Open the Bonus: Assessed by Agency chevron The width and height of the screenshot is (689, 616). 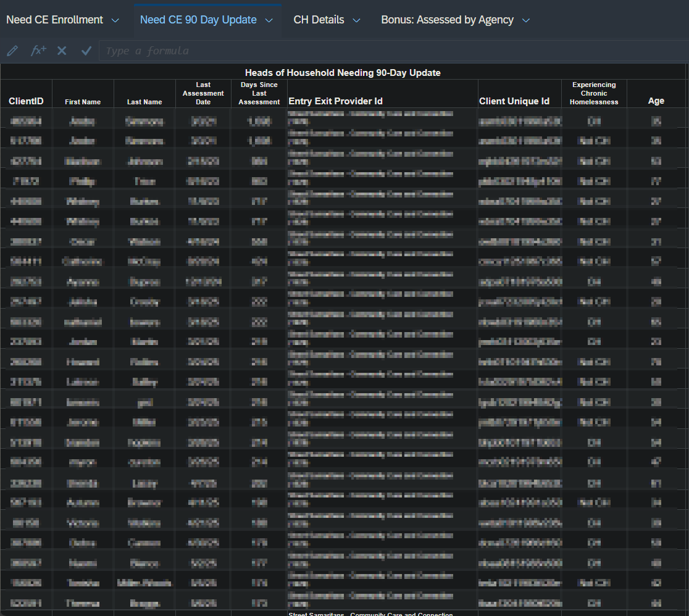[x=525, y=20]
